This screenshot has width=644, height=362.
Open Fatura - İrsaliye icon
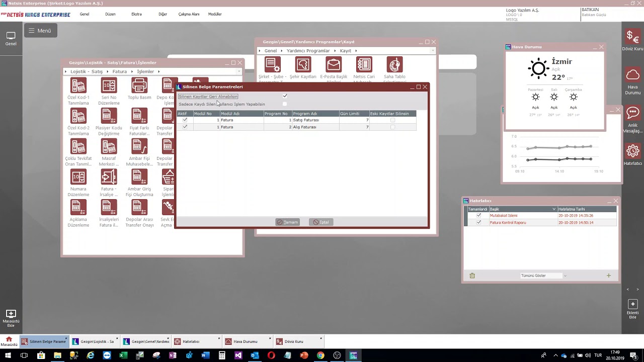click(109, 177)
